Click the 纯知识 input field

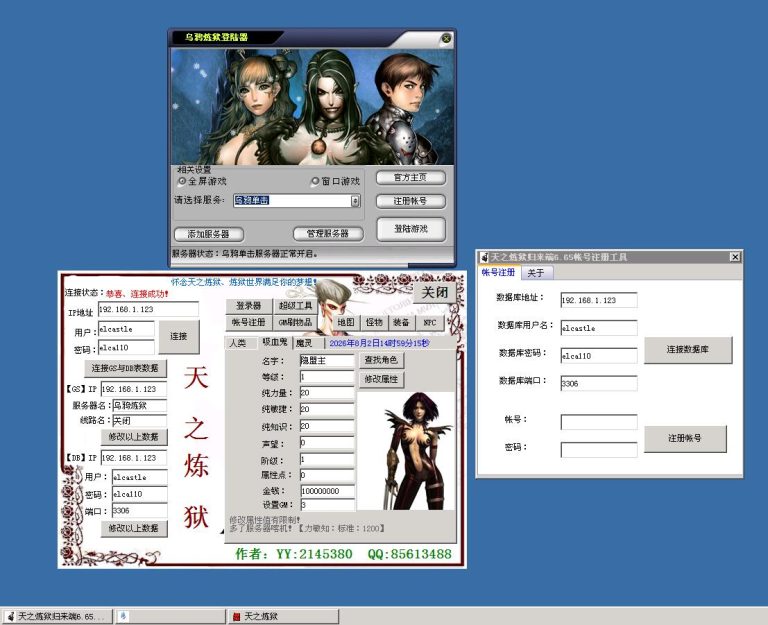[327, 426]
